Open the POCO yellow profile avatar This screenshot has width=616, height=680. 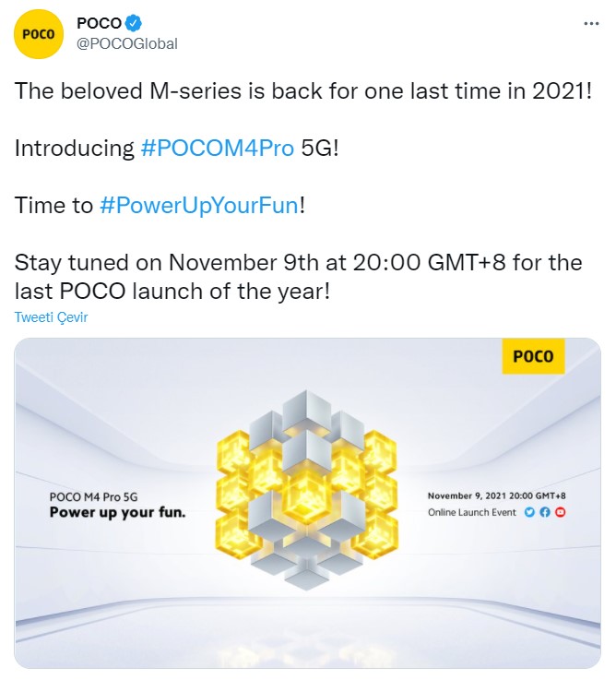pos(39,34)
